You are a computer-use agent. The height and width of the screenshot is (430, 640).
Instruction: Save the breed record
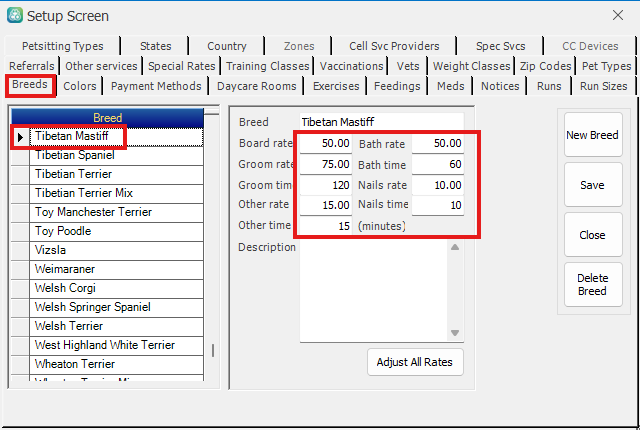click(592, 185)
